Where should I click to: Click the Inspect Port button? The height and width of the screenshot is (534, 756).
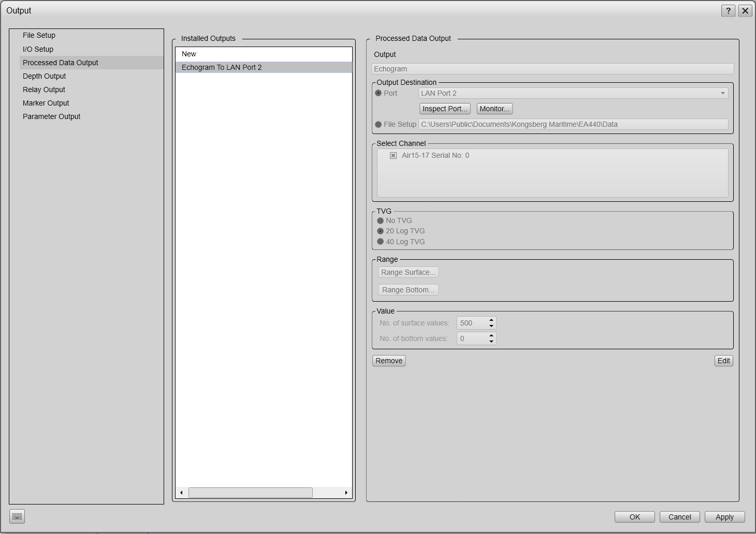[445, 109]
